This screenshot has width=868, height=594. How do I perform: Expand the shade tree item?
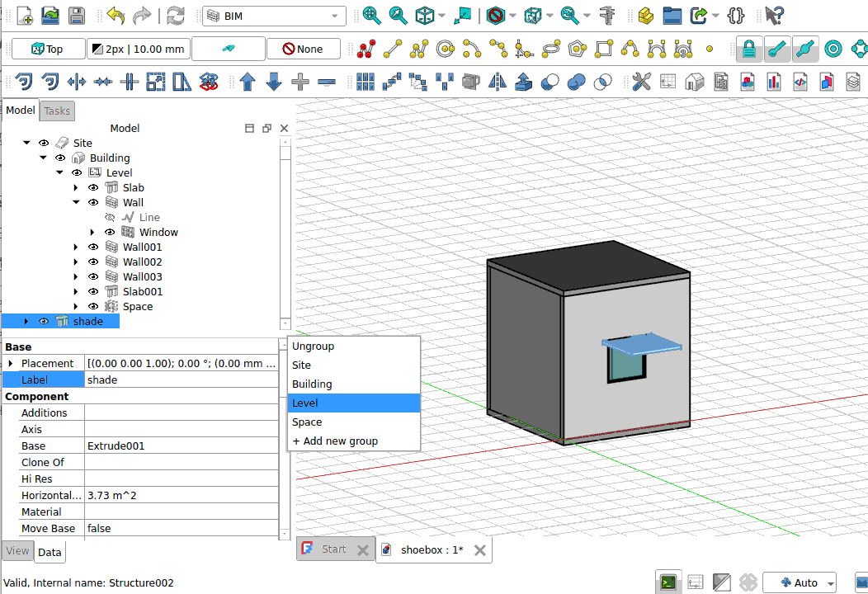pos(26,322)
